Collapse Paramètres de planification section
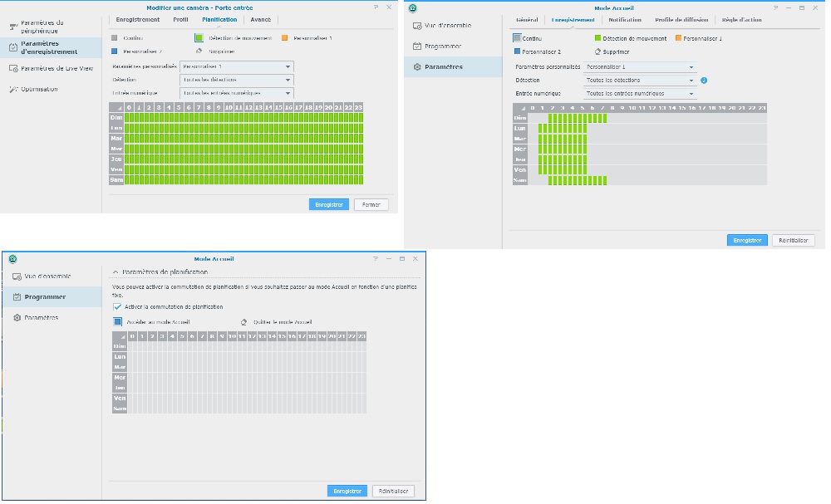This screenshot has width=831, height=504. (x=116, y=272)
